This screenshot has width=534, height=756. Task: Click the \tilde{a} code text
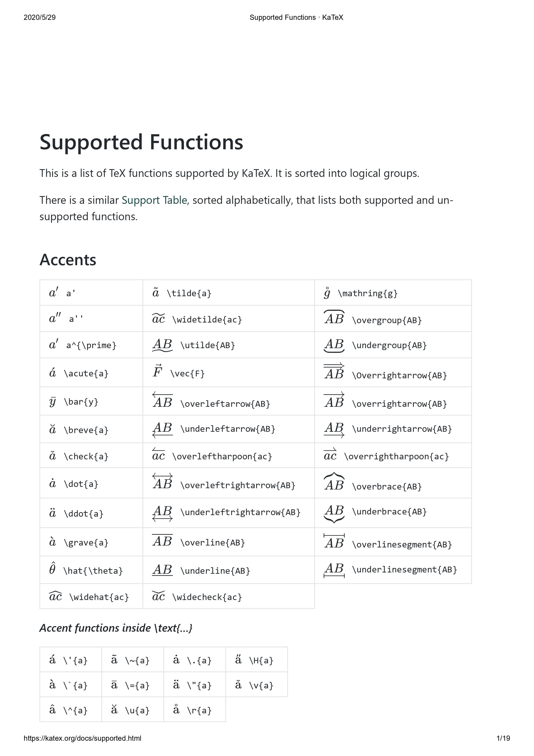(189, 293)
